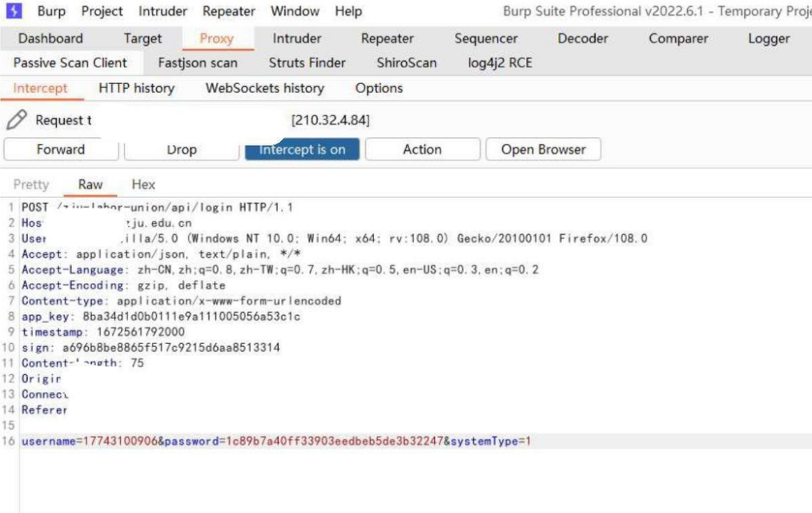Select the WebSockets history tab
Screen dimensions: 812x513
click(x=264, y=88)
